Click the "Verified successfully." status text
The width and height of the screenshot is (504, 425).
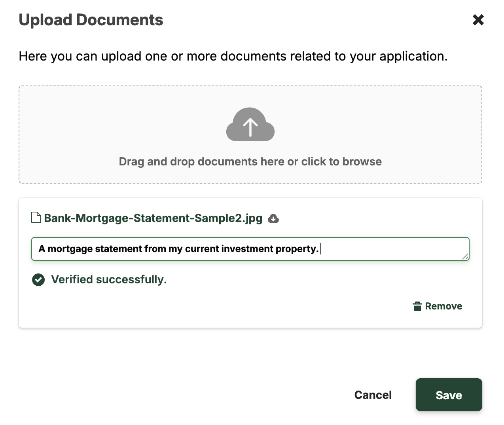pyautogui.click(x=109, y=280)
